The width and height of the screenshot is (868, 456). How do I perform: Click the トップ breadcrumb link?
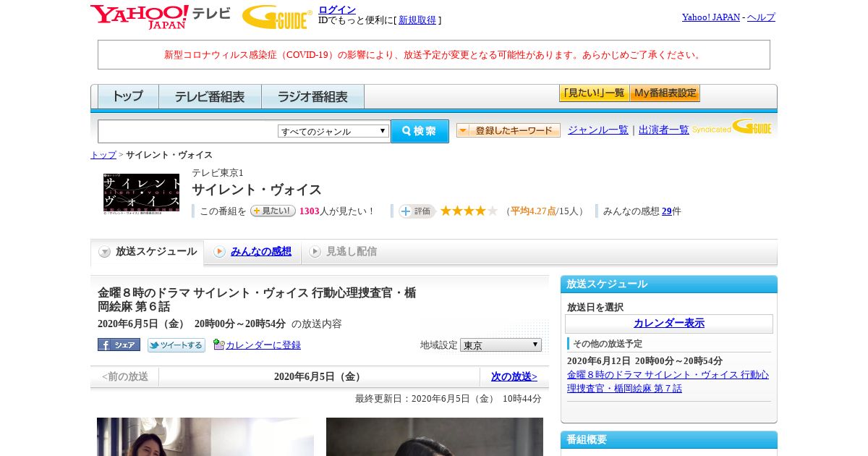[x=103, y=155]
